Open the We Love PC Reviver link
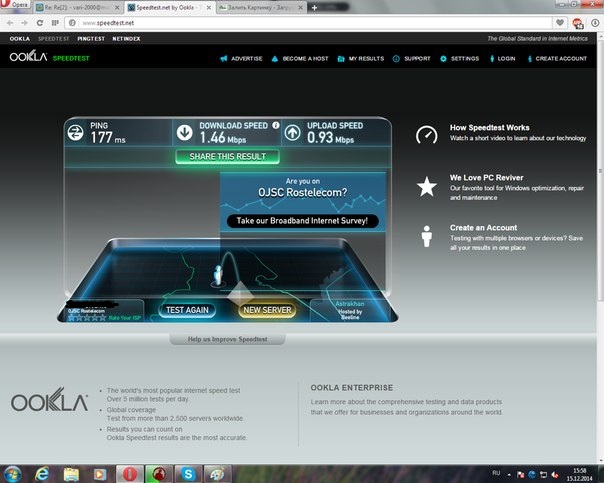 (487, 178)
